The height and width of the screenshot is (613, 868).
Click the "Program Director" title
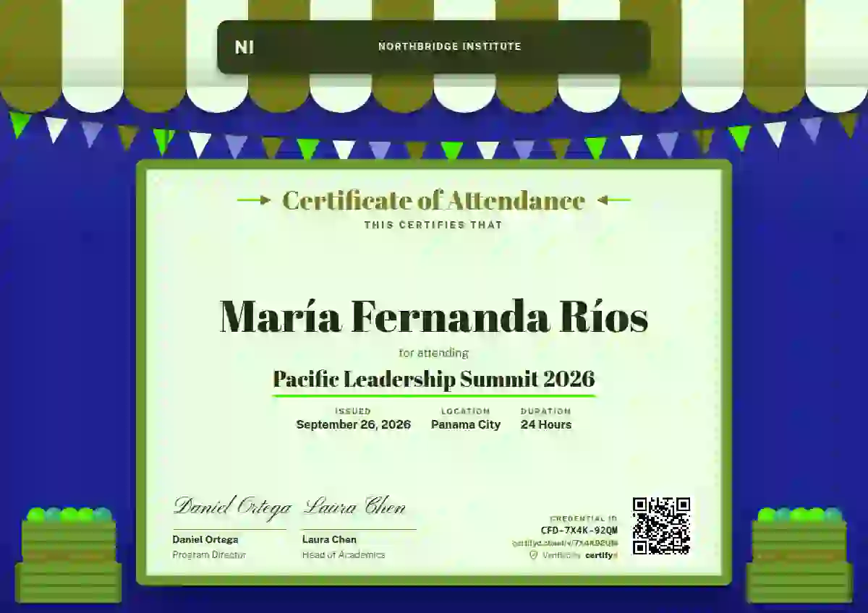coord(209,555)
